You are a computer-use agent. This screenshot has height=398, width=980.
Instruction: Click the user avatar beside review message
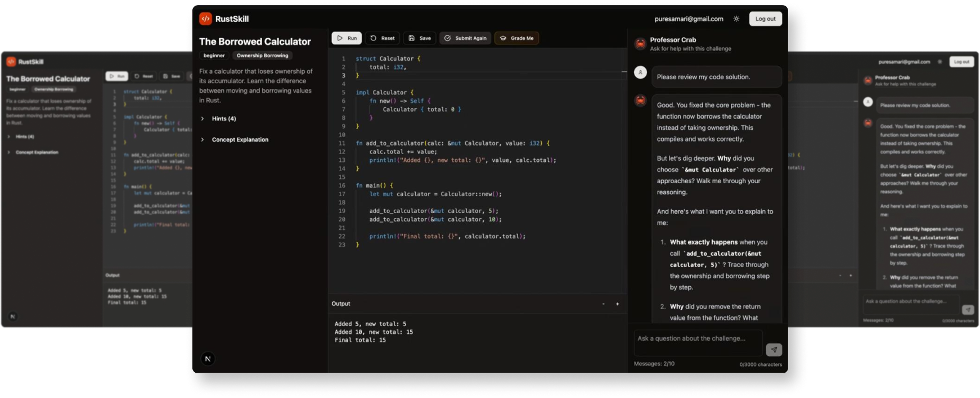click(x=640, y=73)
